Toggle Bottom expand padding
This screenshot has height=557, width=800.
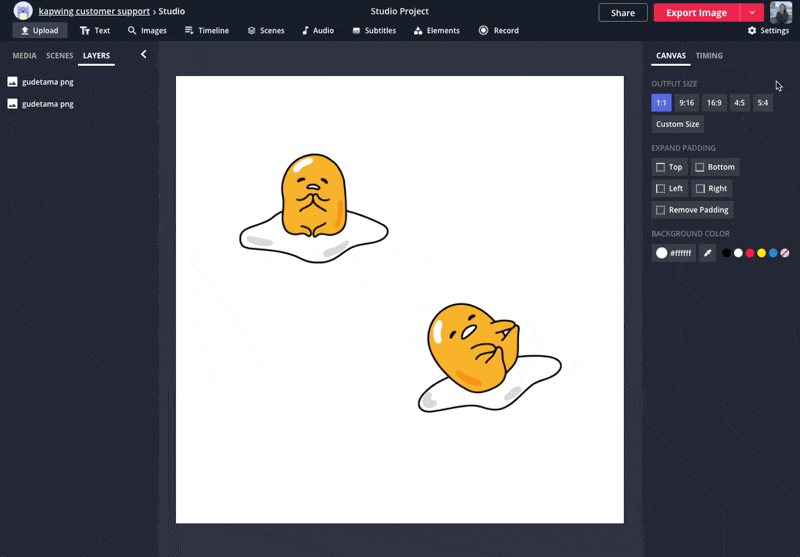[x=715, y=167]
